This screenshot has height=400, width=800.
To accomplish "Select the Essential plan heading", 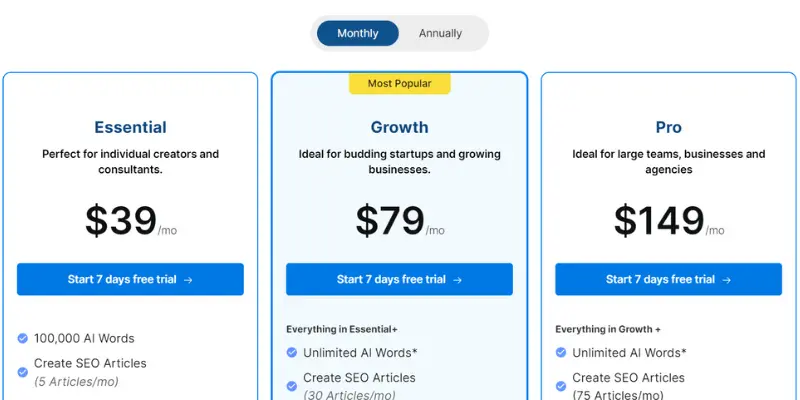I will tap(130, 127).
